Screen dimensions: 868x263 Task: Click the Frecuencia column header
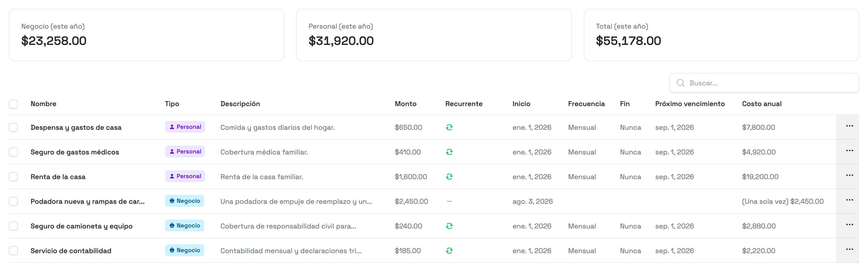[586, 104]
